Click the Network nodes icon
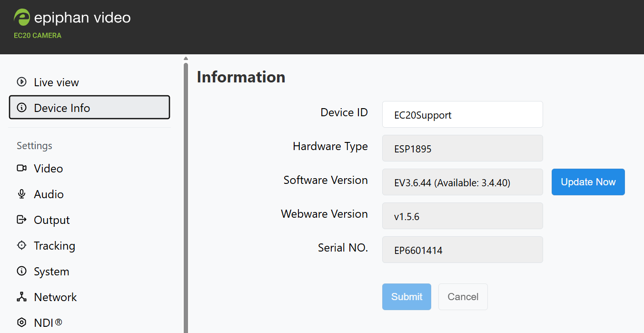 point(21,297)
